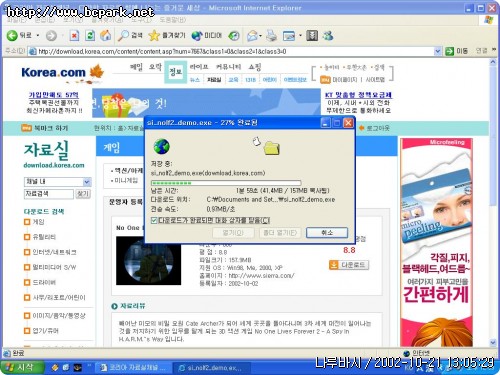Open the 미디어 media pane
This screenshot has width=500, height=375.
[207, 35]
